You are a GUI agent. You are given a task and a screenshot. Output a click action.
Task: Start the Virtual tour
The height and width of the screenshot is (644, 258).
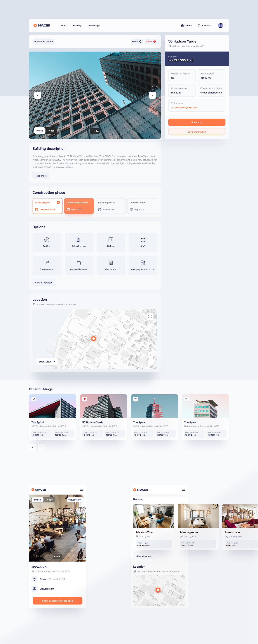click(75, 500)
